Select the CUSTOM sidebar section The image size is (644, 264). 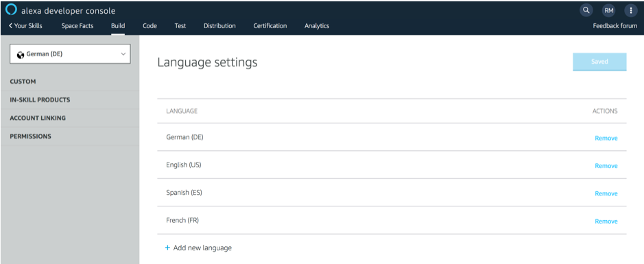(x=23, y=82)
